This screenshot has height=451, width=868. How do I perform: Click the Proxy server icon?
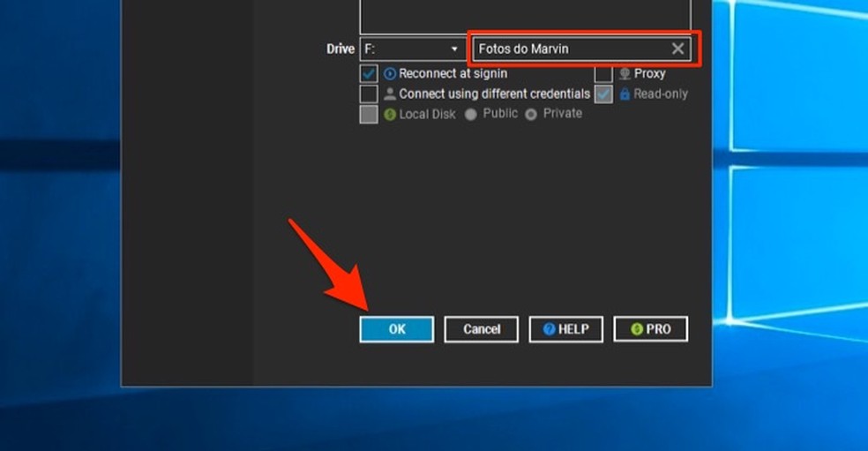click(625, 74)
